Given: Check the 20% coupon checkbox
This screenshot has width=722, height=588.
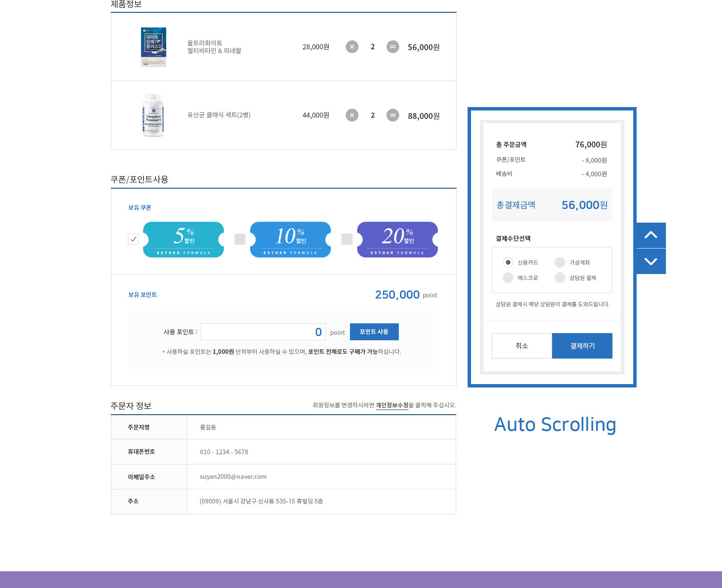Looking at the screenshot, I should pos(347,239).
